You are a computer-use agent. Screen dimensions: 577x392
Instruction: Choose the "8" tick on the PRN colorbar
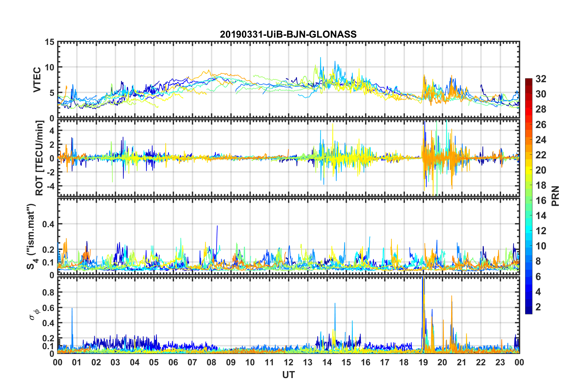coord(538,261)
